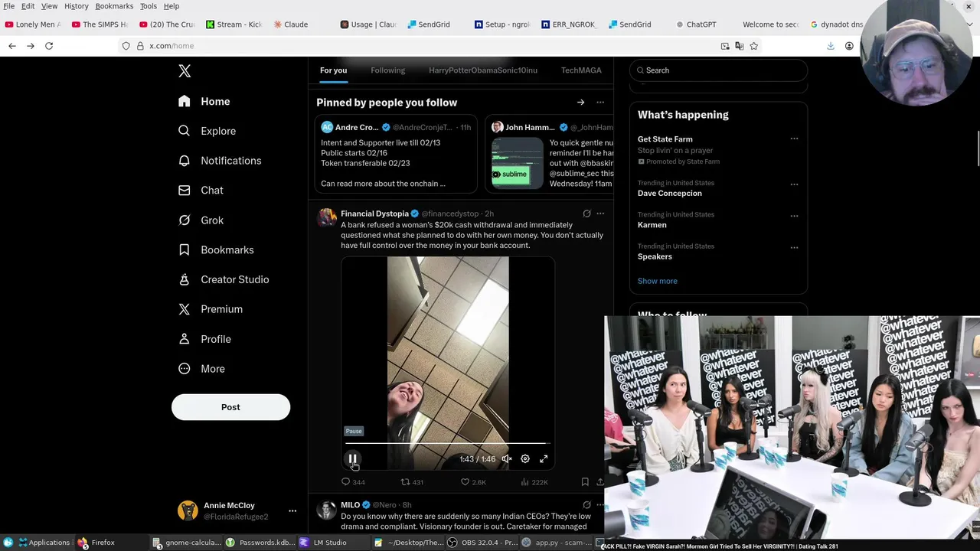This screenshot has height=551, width=980.
Task: Expand video to fullscreen
Action: pos(544,459)
